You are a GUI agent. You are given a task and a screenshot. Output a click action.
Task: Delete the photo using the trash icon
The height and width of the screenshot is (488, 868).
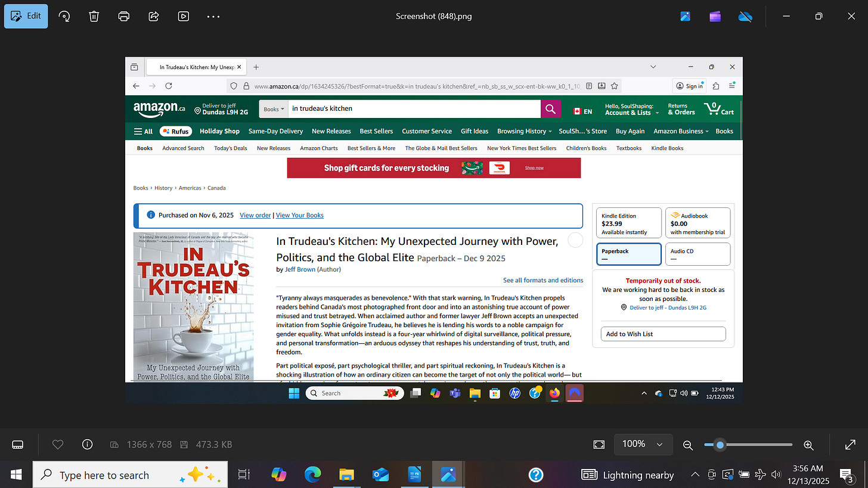pyautogui.click(x=94, y=16)
